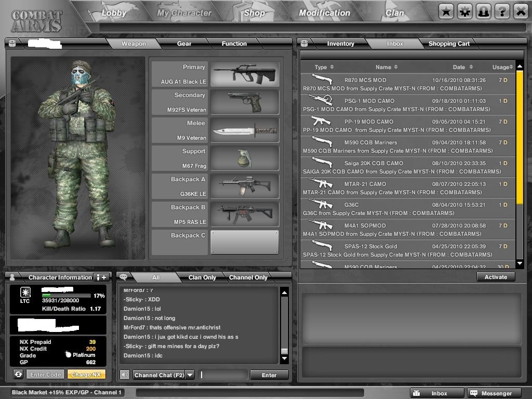
Task: Select the G36KE LE Backpack A slot
Action: 245,186
